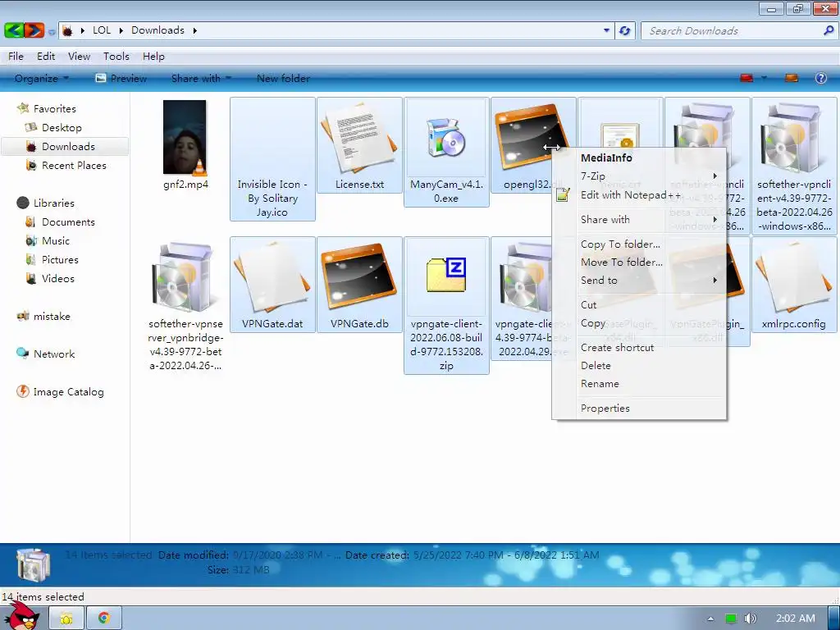This screenshot has height=630, width=840.
Task: Open the View menu
Action: 79,57
